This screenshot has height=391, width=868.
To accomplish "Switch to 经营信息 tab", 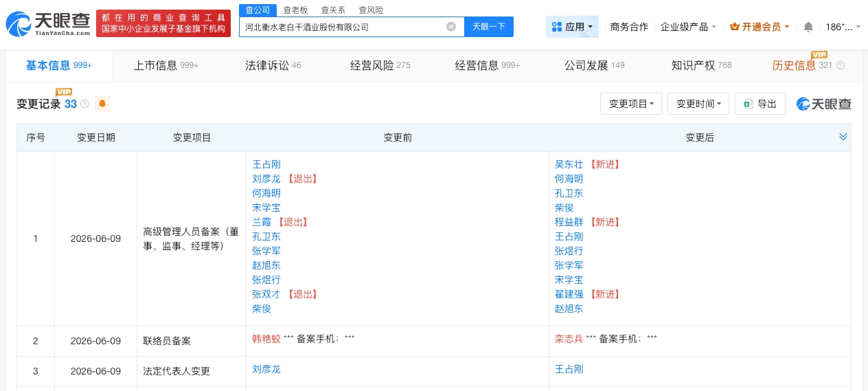I will 488,65.
